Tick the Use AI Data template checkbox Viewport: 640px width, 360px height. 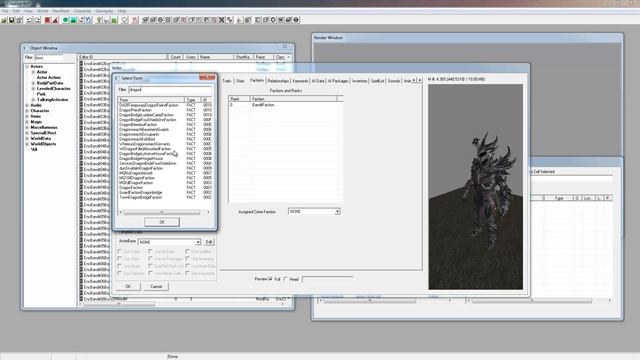151,251
